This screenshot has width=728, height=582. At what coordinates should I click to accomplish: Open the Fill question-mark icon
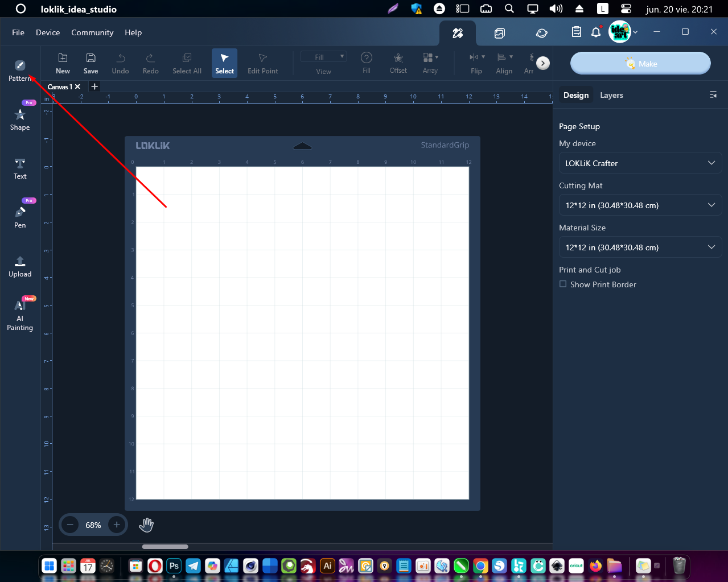pos(367,57)
